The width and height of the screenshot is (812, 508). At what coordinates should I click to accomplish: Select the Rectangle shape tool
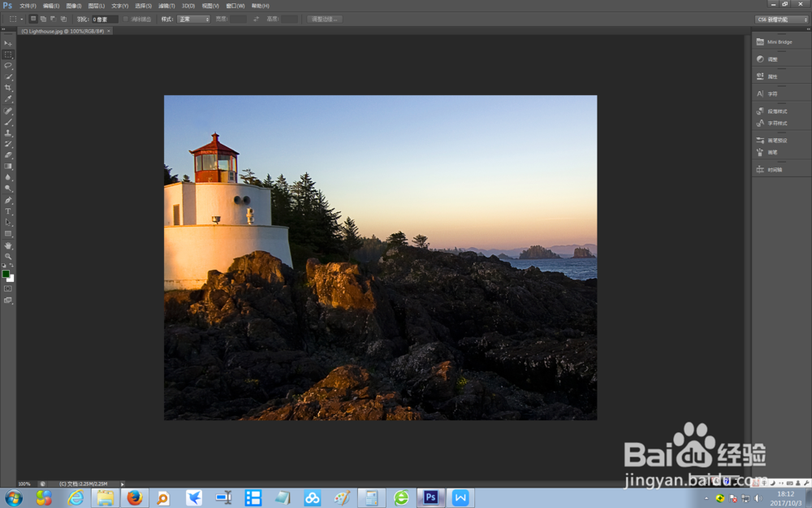[8, 234]
